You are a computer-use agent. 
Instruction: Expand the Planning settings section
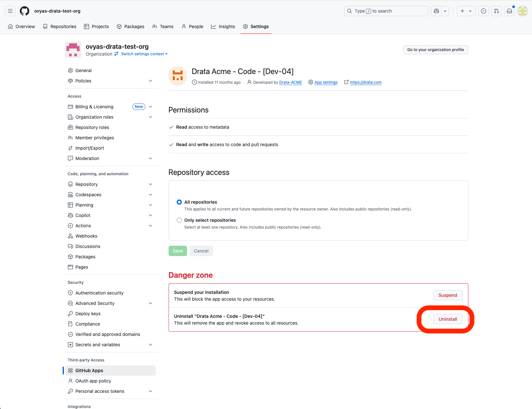(x=151, y=205)
